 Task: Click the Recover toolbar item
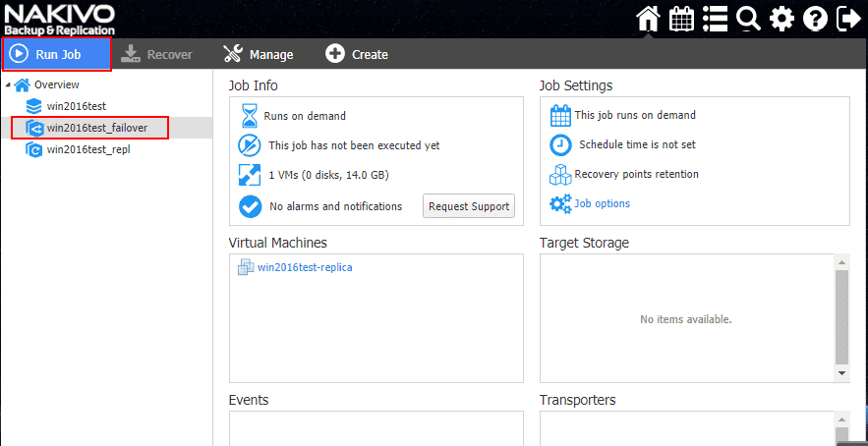click(x=156, y=54)
